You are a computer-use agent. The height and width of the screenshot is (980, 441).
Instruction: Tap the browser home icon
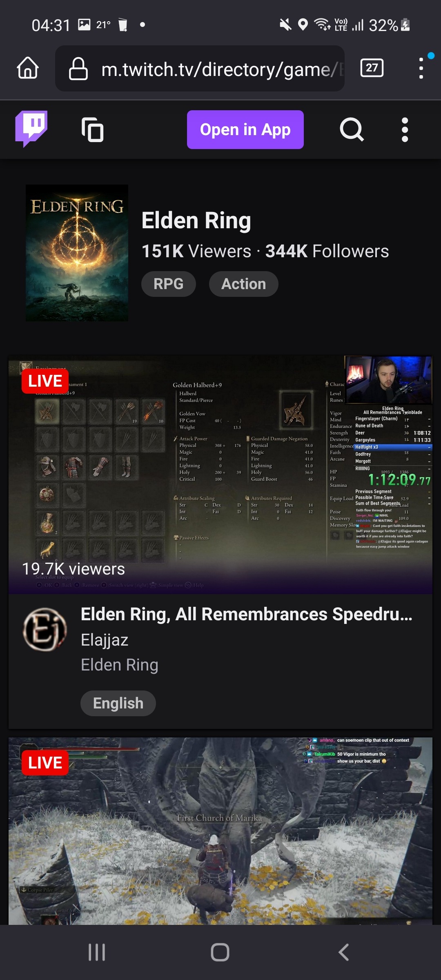tap(28, 68)
